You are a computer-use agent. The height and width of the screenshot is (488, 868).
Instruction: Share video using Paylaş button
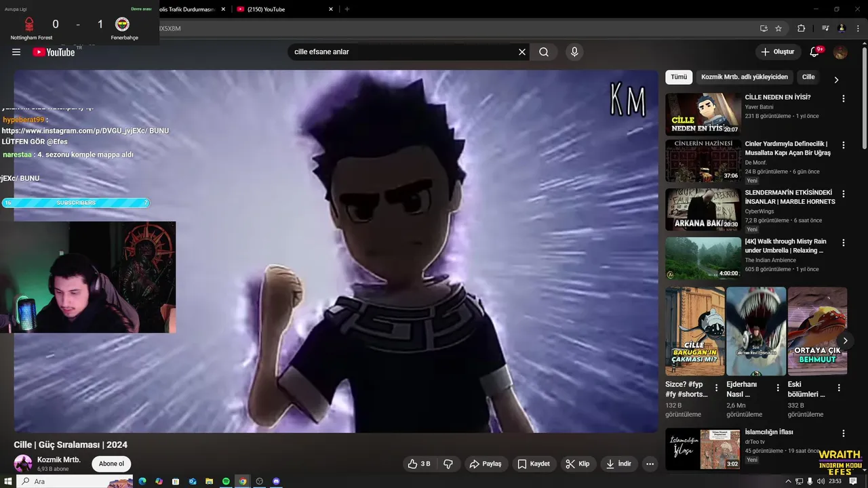486,464
